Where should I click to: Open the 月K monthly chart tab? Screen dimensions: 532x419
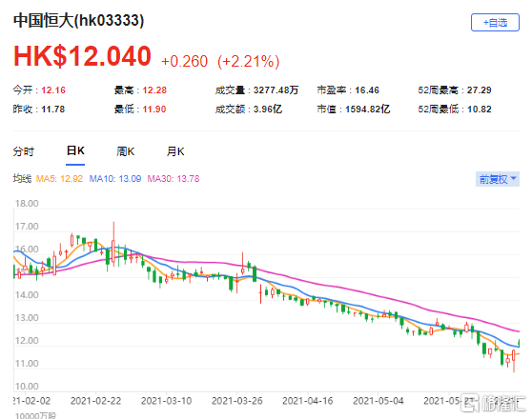(x=175, y=151)
